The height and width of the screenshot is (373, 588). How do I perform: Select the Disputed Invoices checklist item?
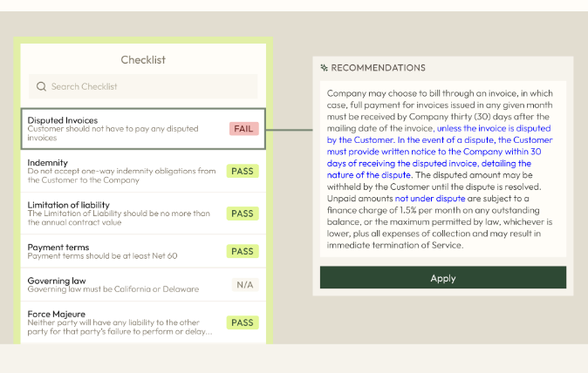tap(143, 129)
